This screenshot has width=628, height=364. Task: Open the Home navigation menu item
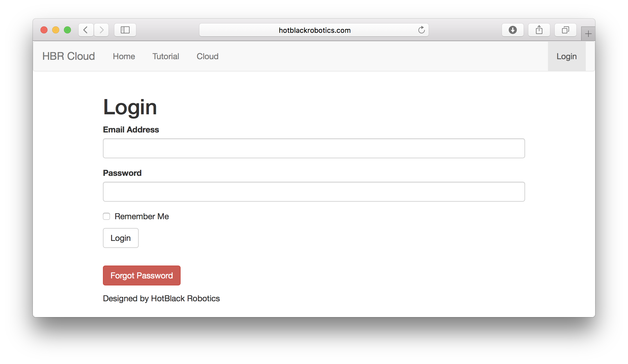123,56
